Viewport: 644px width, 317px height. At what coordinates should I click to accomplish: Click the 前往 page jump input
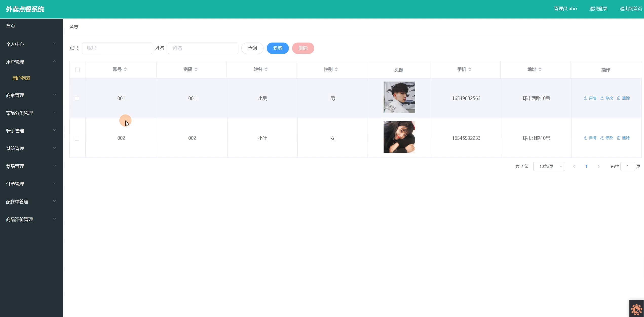pyautogui.click(x=628, y=166)
